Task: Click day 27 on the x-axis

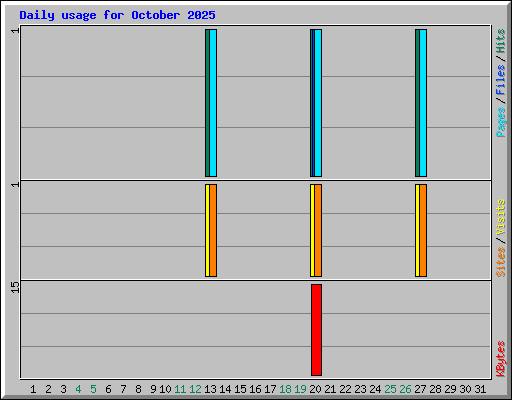Action: tap(420, 389)
